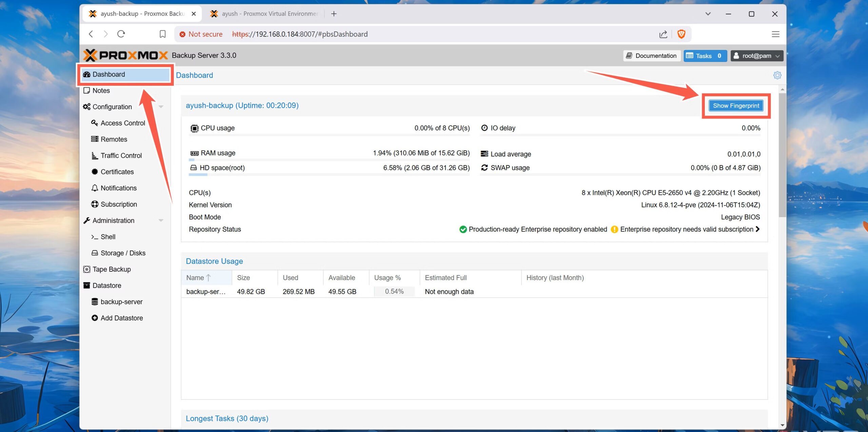Click the 0.54% usage progress bar
This screenshot has width=868, height=432.
pyautogui.click(x=394, y=291)
